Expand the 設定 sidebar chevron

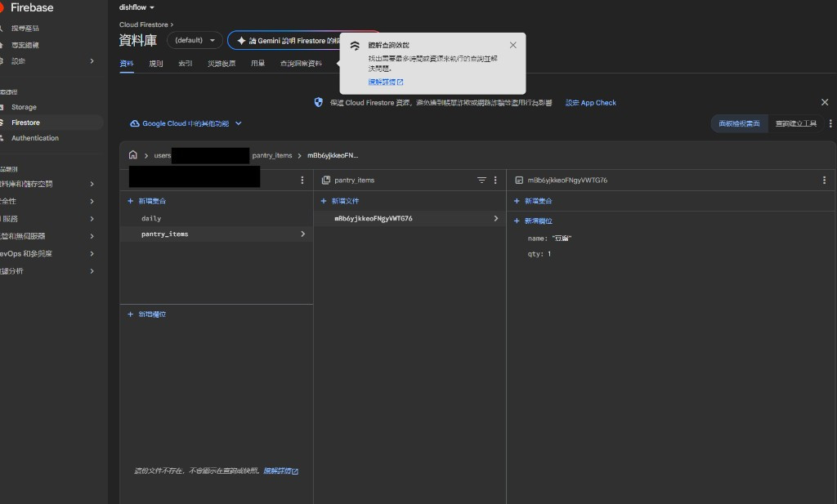92,60
